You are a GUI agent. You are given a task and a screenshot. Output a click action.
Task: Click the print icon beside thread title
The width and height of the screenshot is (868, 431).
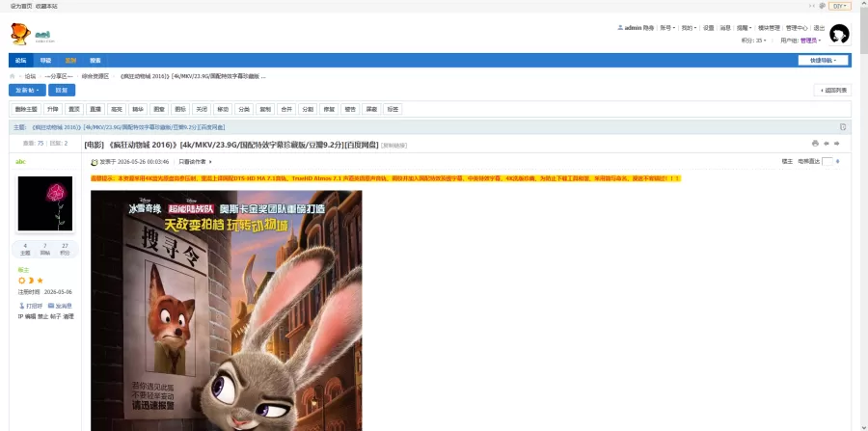pyautogui.click(x=815, y=144)
